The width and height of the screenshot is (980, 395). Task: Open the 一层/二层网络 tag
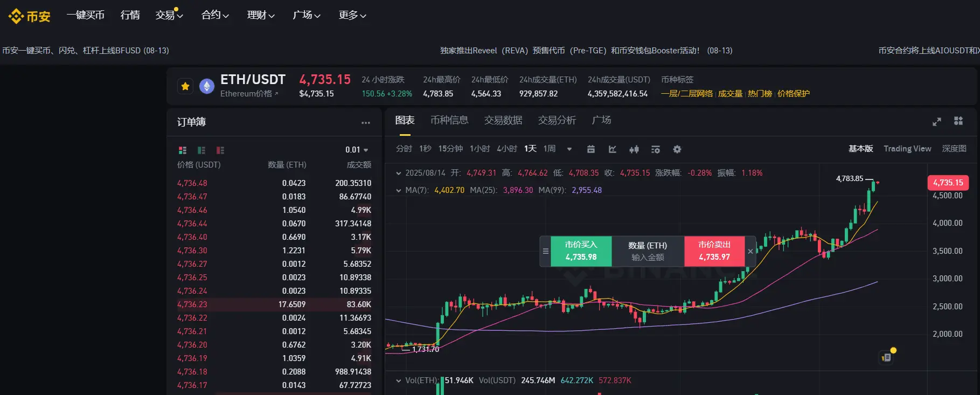687,94
